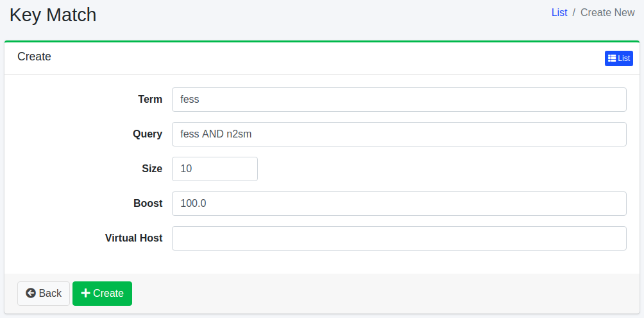Focus the empty Virtual Host field
The height and width of the screenshot is (318, 644).
pyautogui.click(x=398, y=238)
